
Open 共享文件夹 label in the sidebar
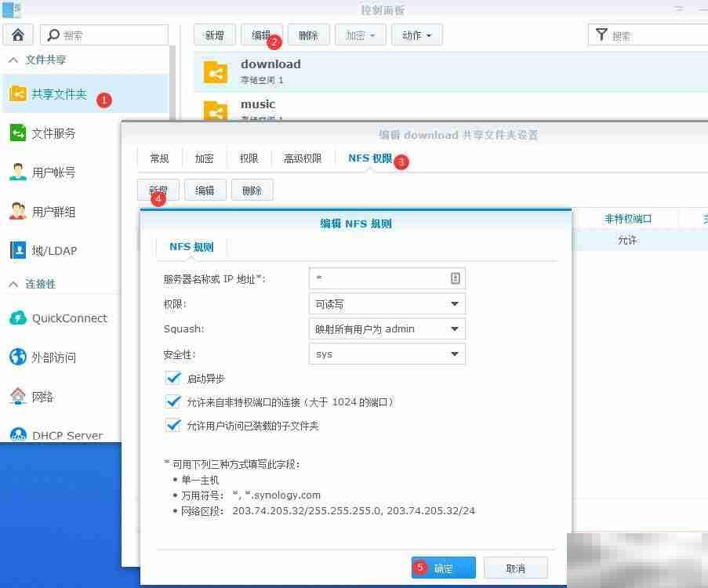pyautogui.click(x=59, y=94)
